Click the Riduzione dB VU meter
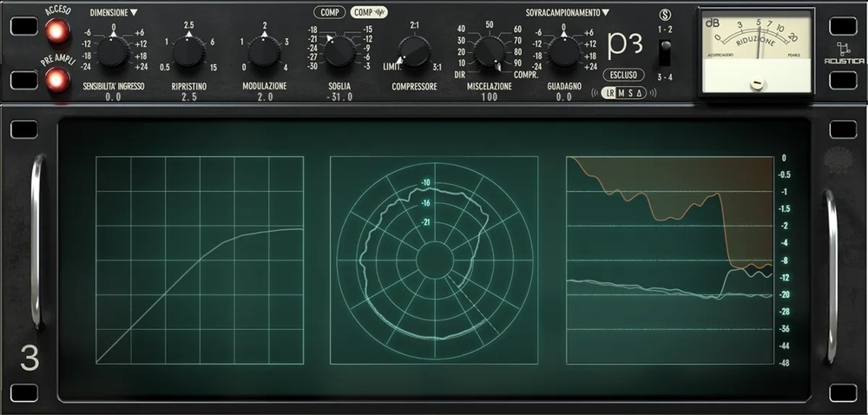Image resolution: width=868 pixels, height=415 pixels. click(756, 50)
